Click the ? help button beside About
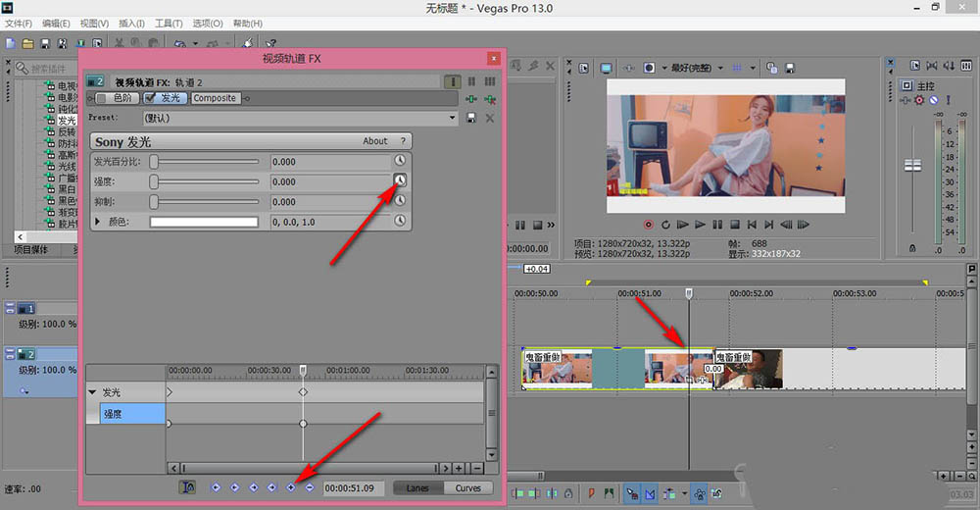This screenshot has height=510, width=980. tap(403, 141)
